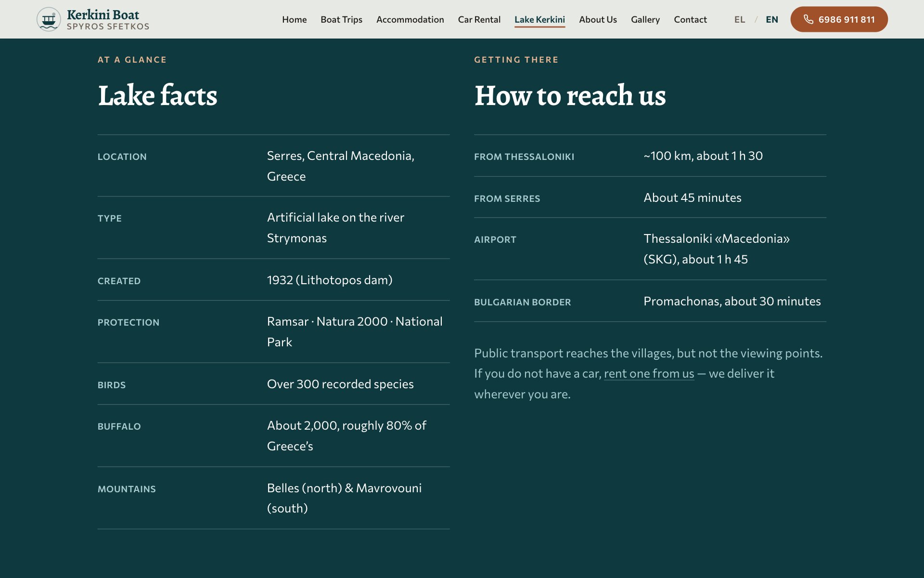Click 'Serres, Central Macedonia, Greece' value
The width and height of the screenshot is (924, 578).
click(x=341, y=166)
